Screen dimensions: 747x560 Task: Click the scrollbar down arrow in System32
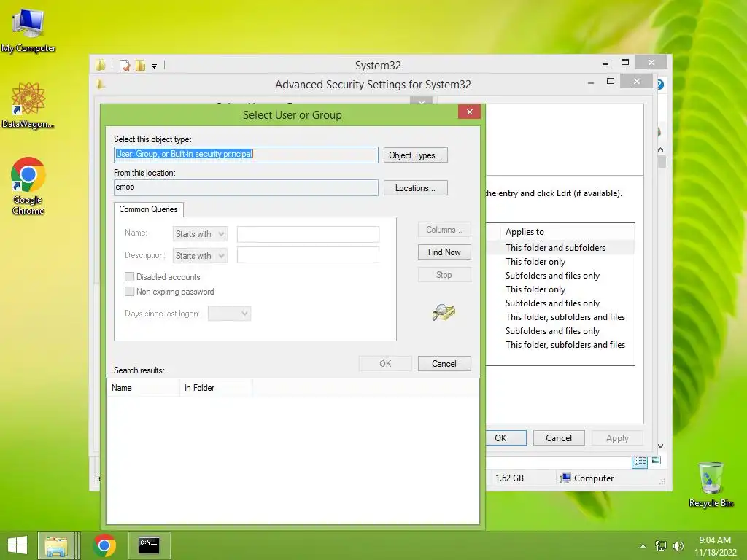point(661,446)
